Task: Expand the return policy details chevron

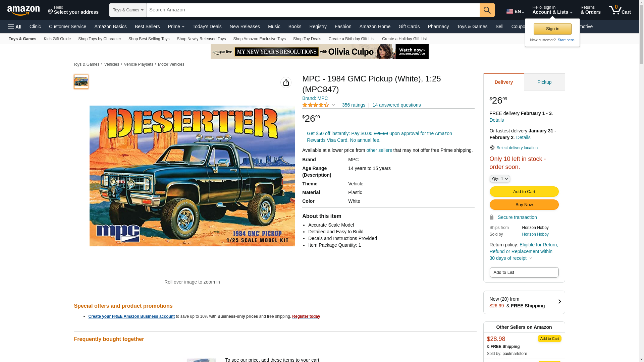Action: [x=531, y=258]
